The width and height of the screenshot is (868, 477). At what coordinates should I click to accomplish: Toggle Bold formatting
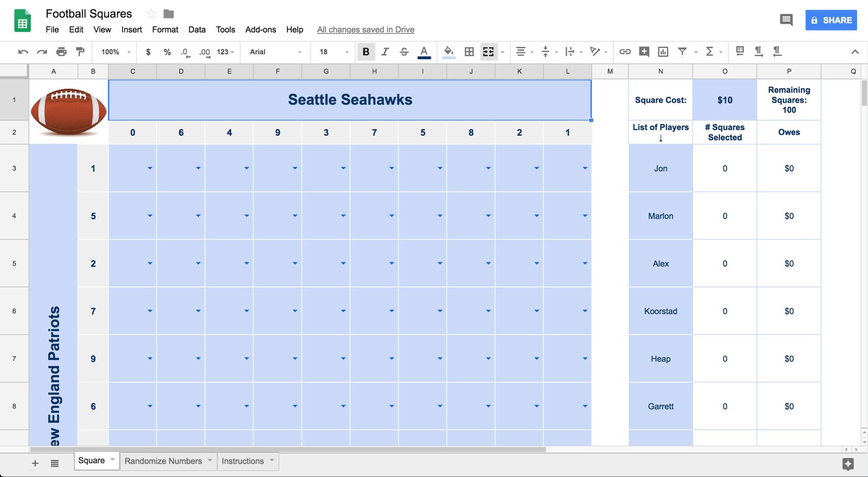pyautogui.click(x=366, y=52)
